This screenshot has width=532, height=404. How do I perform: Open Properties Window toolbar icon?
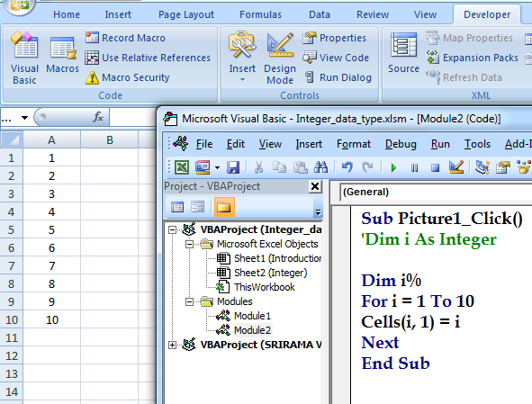(503, 167)
